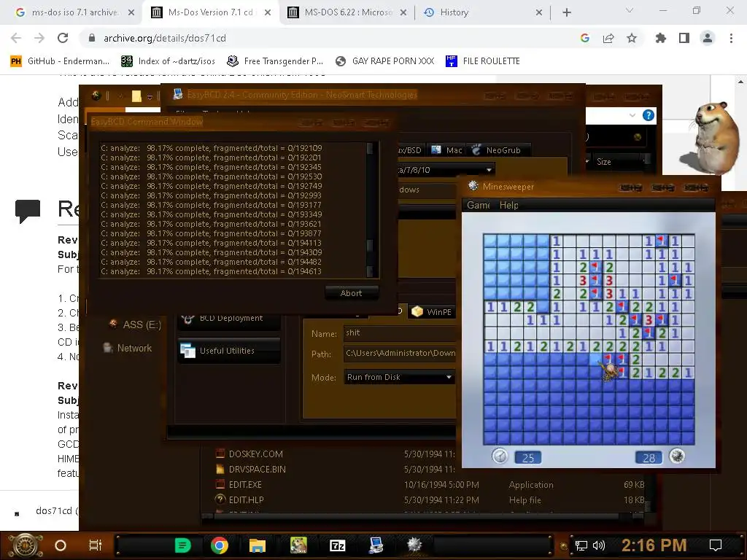The width and height of the screenshot is (747, 560).
Task: Click the Google icon in the address bar
Action: (585, 38)
